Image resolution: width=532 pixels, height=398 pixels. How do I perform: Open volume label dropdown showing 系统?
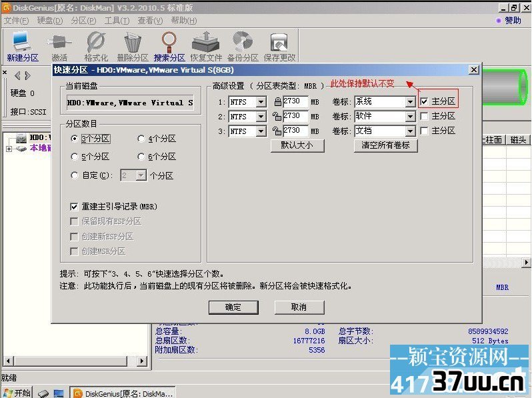tap(410, 102)
